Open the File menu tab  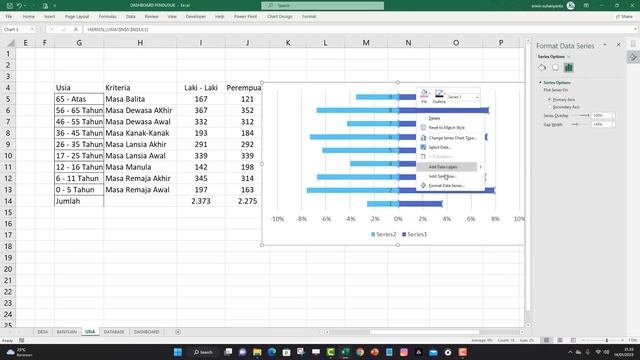(x=9, y=17)
